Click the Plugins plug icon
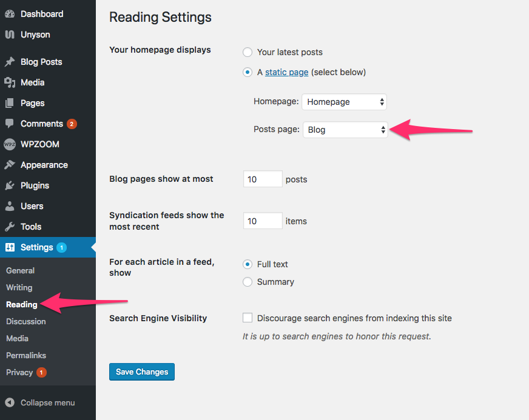 tap(10, 185)
